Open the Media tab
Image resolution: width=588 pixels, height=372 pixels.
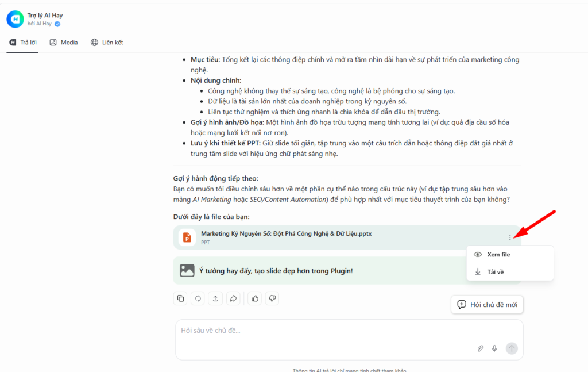64,43
